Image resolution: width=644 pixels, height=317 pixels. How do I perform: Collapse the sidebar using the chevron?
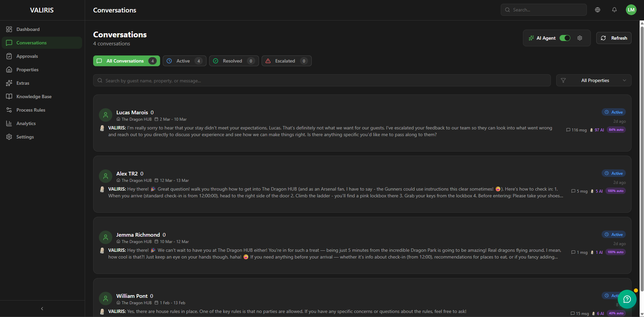pyautogui.click(x=42, y=308)
